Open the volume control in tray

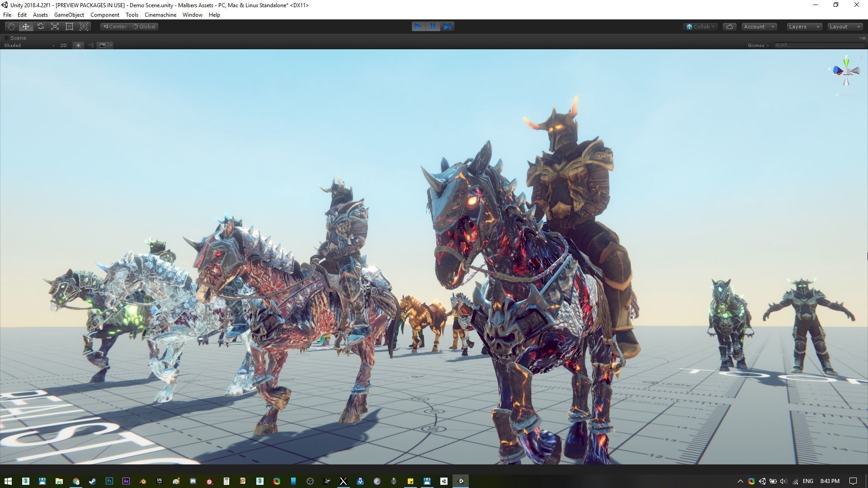point(783,481)
